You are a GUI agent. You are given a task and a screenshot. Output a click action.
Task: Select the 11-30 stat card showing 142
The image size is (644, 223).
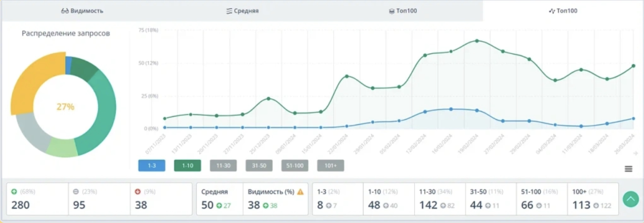pos(440,199)
